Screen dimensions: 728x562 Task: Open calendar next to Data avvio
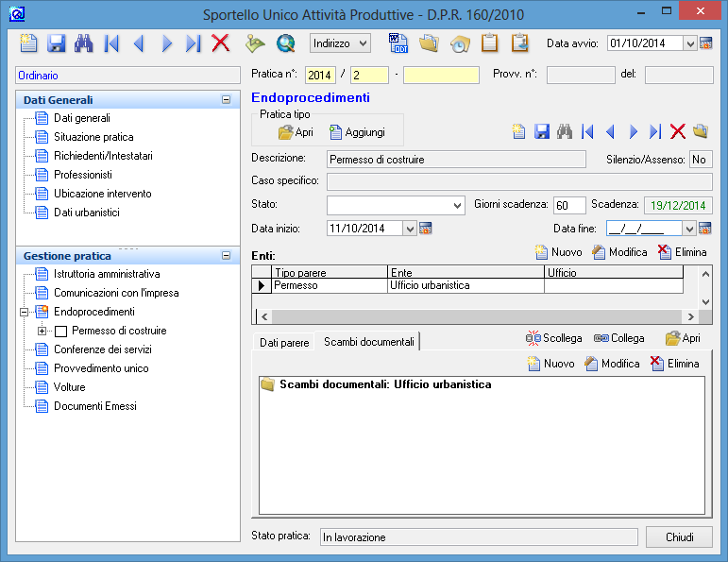coord(705,43)
